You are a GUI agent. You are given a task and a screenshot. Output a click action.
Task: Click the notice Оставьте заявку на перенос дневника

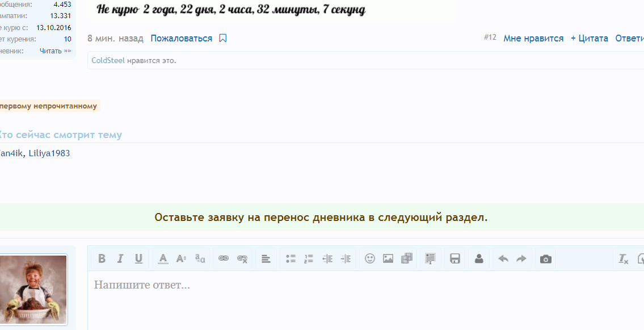321,217
